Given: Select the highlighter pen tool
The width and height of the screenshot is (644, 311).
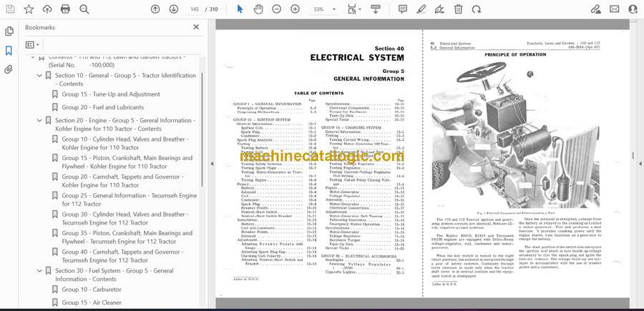Looking at the screenshot, I should coord(421,9).
